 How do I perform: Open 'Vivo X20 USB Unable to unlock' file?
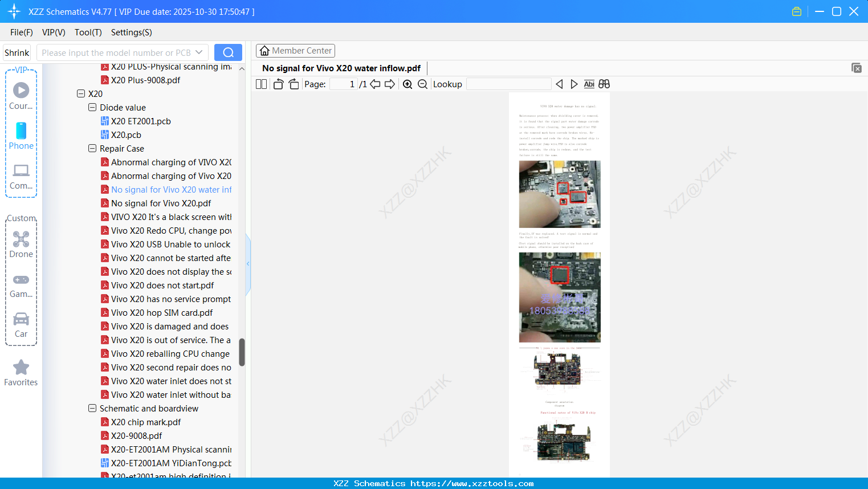tap(170, 244)
